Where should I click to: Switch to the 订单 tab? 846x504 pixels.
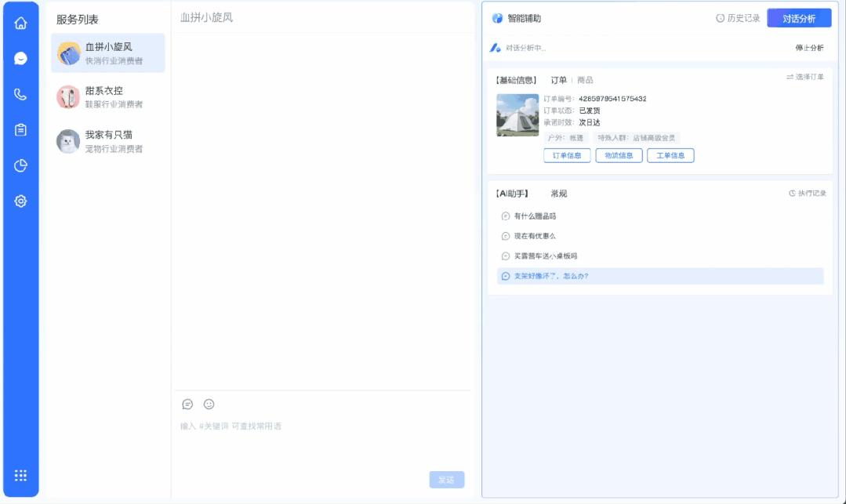click(558, 80)
